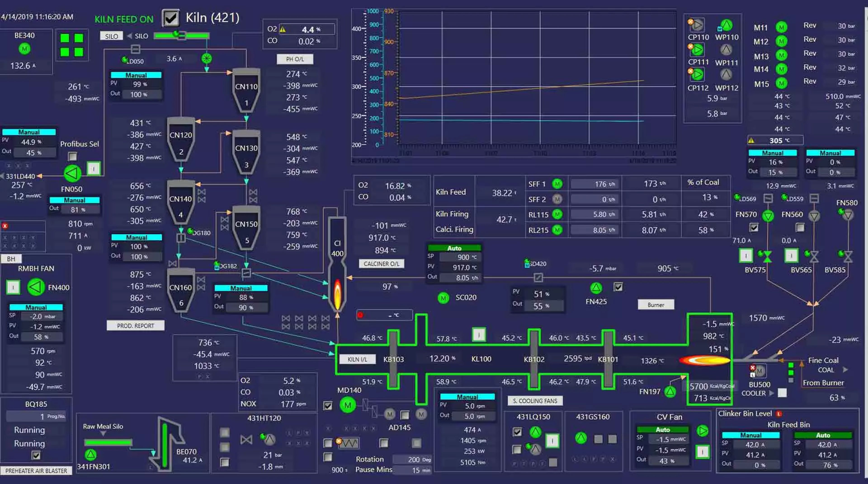This screenshot has height=484, width=868.
Task: Click the SILO left arrow
Action: click(x=129, y=36)
